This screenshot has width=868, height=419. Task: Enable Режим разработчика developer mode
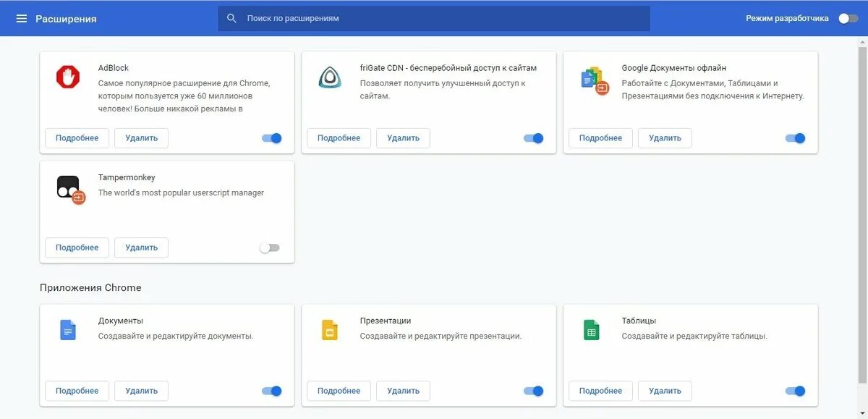pos(848,18)
